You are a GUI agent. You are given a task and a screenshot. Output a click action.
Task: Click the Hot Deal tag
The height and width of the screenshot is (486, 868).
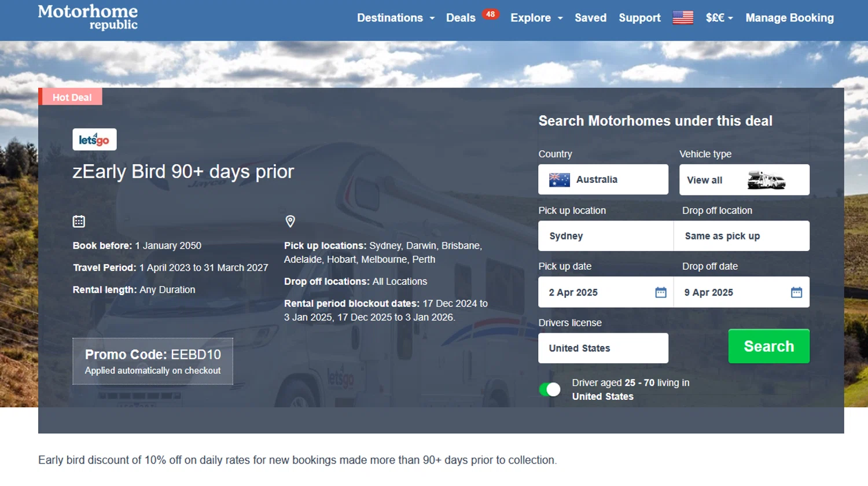pyautogui.click(x=71, y=97)
